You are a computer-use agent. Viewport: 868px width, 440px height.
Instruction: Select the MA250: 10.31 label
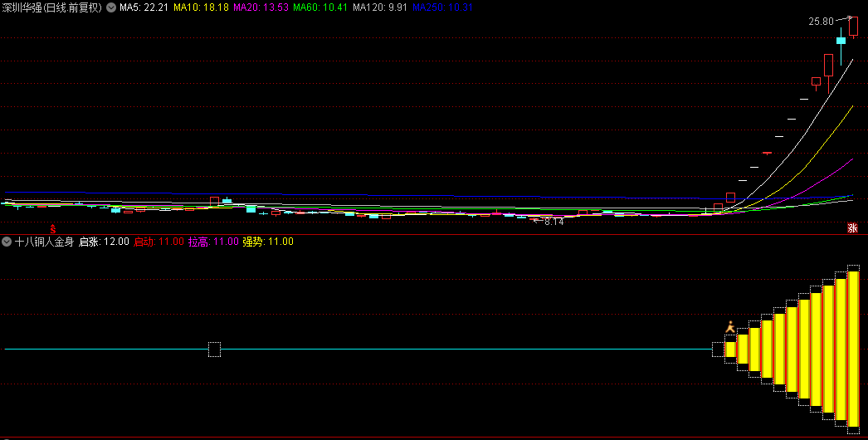click(443, 7)
